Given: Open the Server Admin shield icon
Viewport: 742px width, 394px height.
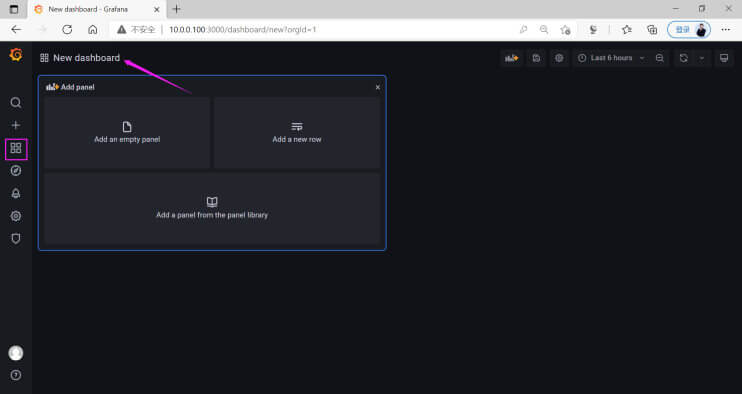Looking at the screenshot, I should (x=16, y=239).
